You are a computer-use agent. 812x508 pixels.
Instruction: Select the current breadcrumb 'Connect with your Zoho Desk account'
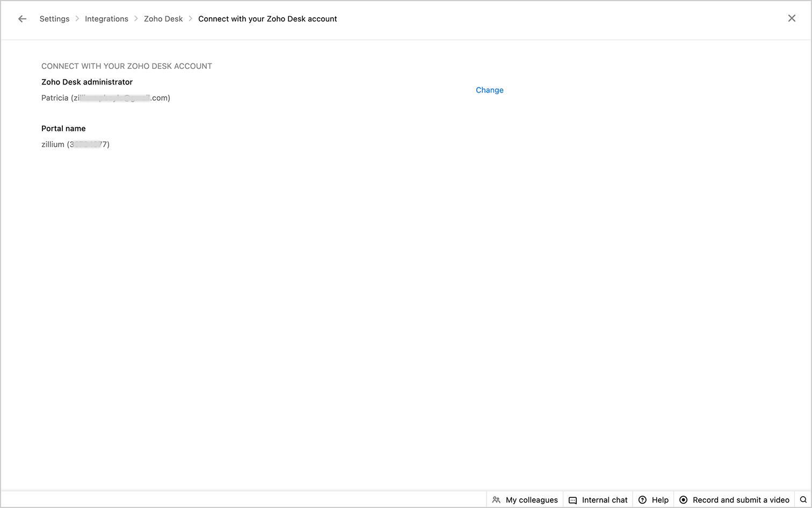coord(267,19)
